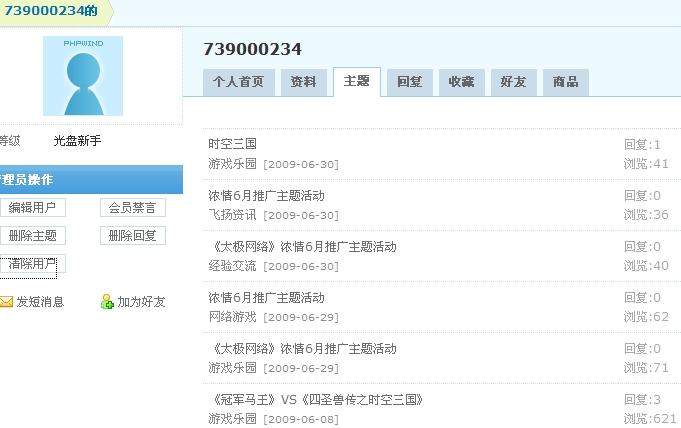
Task: Open the 《冠军马王》VS《四圣兽传之时空三国》 topic
Action: pos(316,400)
